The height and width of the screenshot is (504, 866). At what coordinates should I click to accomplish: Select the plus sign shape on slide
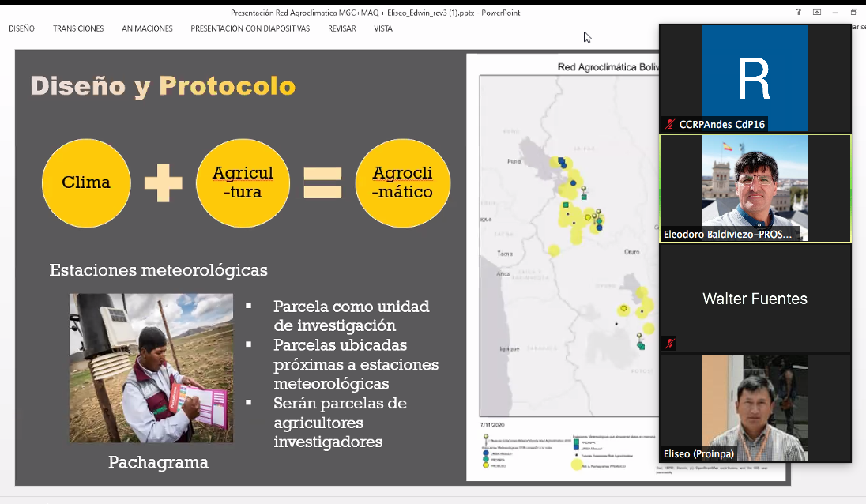click(x=163, y=182)
